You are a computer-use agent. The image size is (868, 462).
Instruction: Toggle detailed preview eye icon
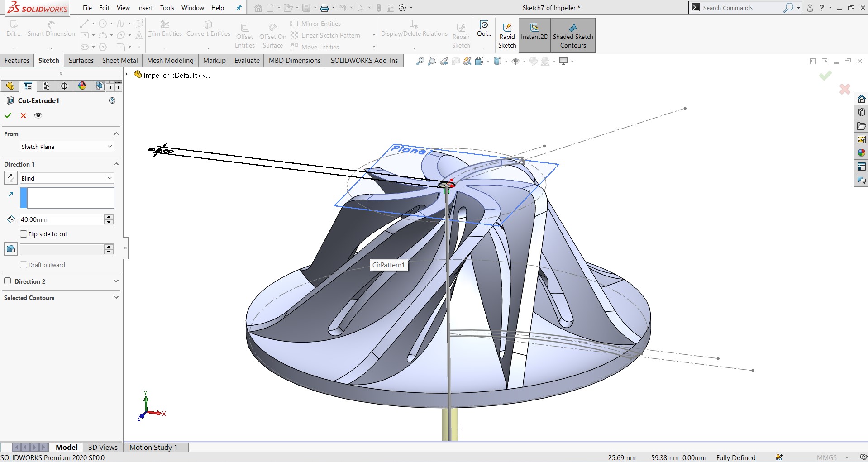(x=38, y=115)
